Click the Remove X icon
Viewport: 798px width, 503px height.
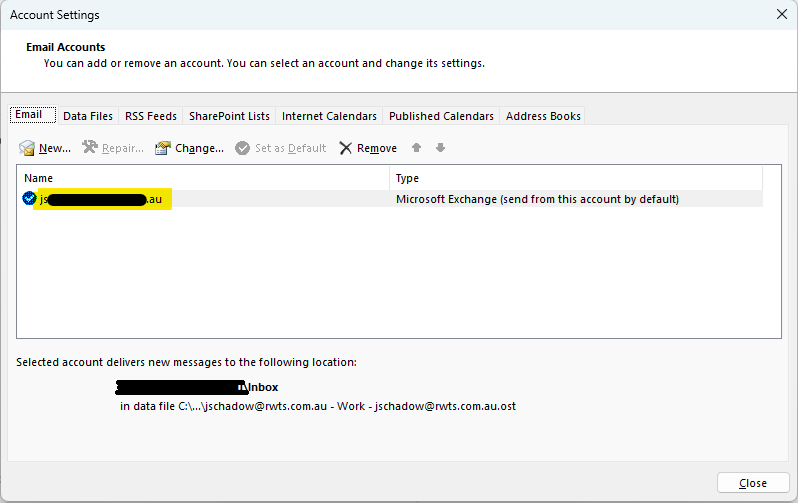coord(346,148)
